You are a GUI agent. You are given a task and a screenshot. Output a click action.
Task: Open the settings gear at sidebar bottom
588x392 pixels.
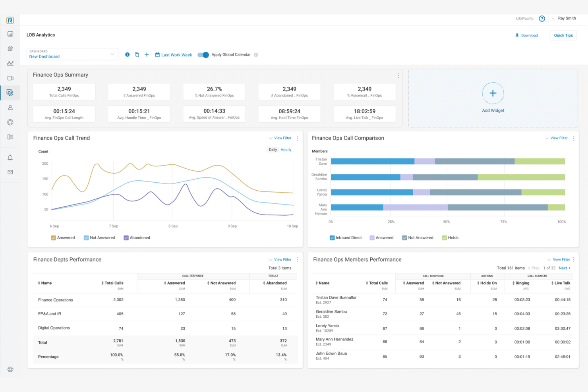click(x=10, y=369)
